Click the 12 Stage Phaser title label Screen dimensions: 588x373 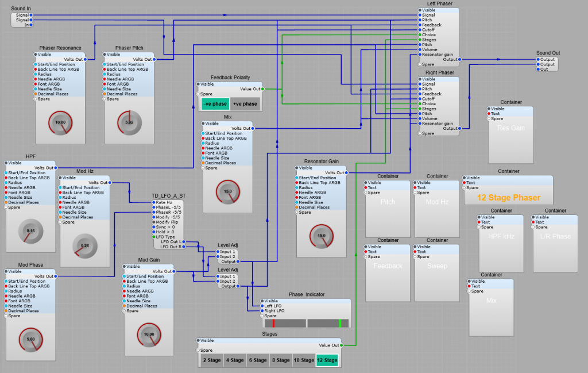509,197
